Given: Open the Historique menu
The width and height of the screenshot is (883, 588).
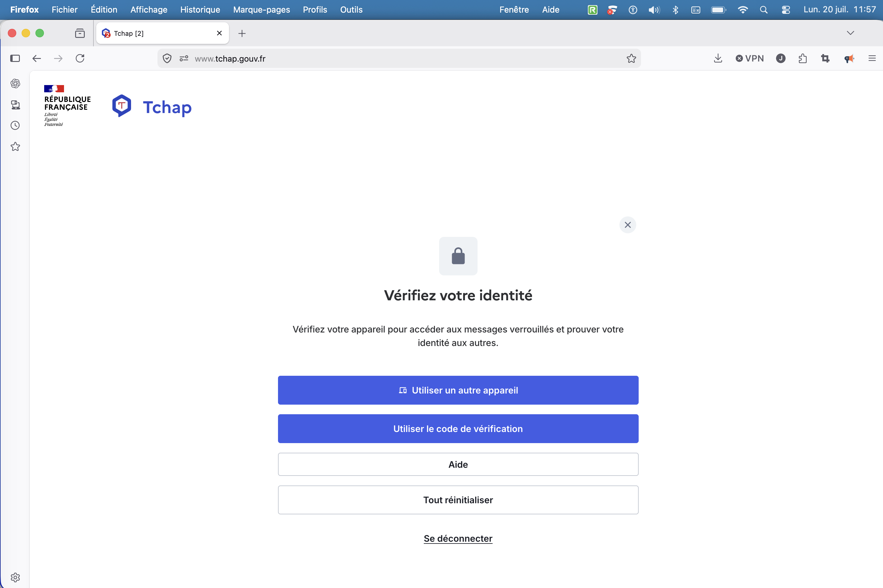Looking at the screenshot, I should (x=200, y=10).
